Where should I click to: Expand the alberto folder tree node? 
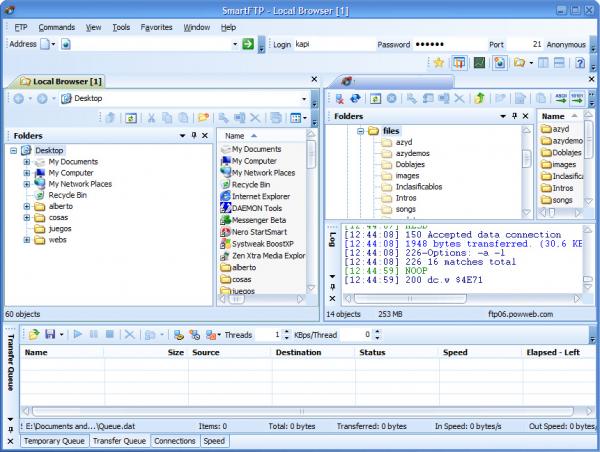click(27, 207)
